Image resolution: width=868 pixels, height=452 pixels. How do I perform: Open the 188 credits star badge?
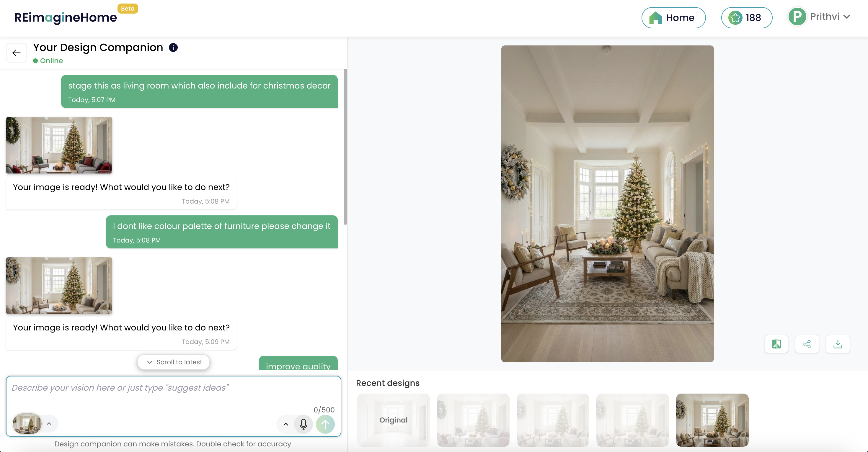point(747,17)
